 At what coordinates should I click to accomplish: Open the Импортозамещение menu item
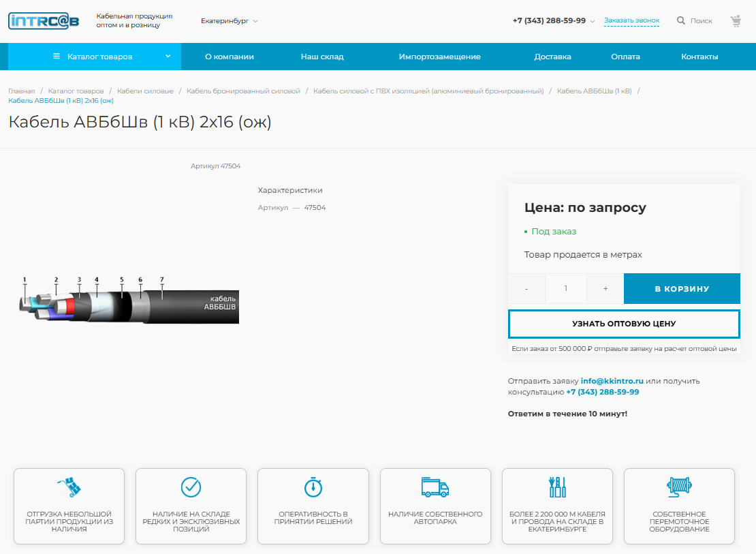tap(439, 57)
